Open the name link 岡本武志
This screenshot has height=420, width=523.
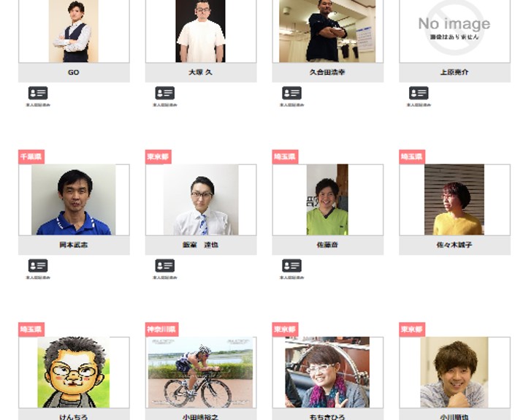73,245
